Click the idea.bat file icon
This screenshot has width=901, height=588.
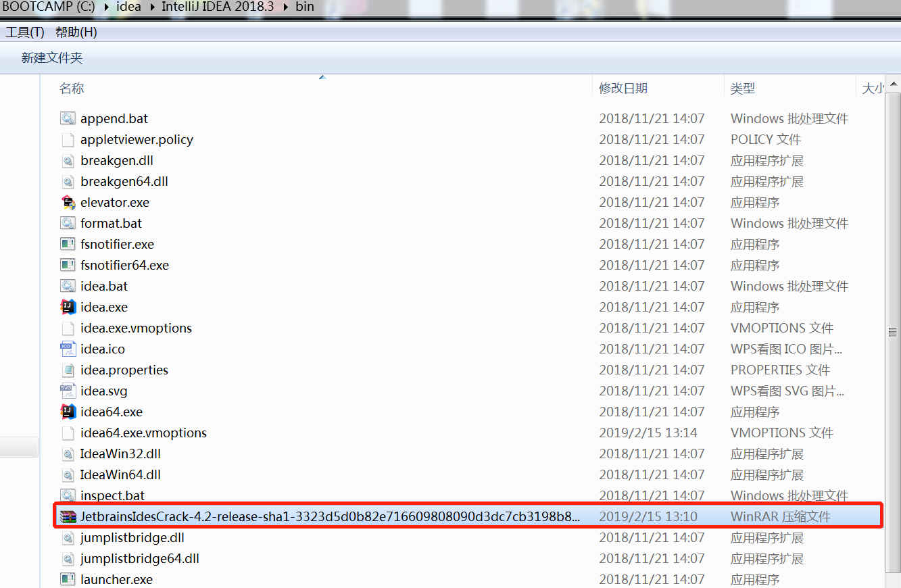click(x=68, y=286)
